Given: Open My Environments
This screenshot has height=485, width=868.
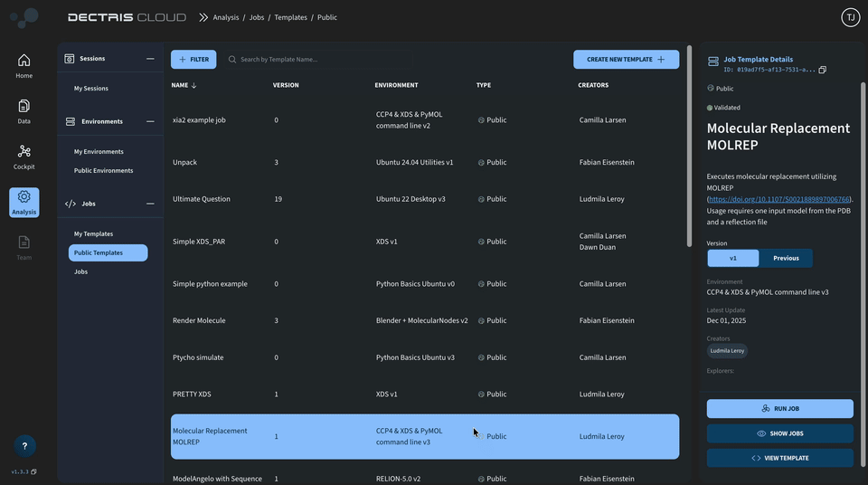Looking at the screenshot, I should pos(99,151).
